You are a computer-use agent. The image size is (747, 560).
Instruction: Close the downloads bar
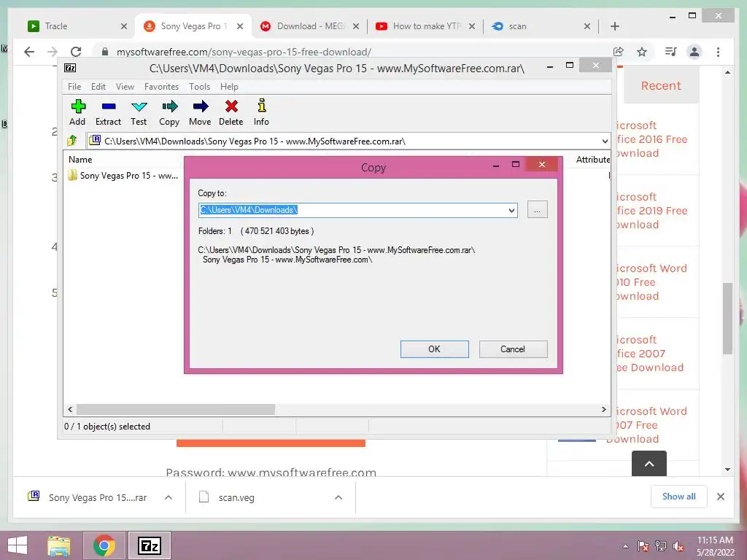720,497
